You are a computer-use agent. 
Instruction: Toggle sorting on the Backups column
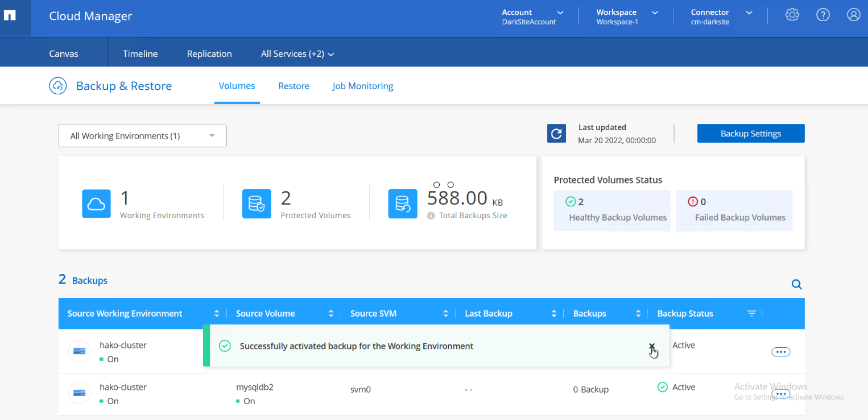[638, 313]
